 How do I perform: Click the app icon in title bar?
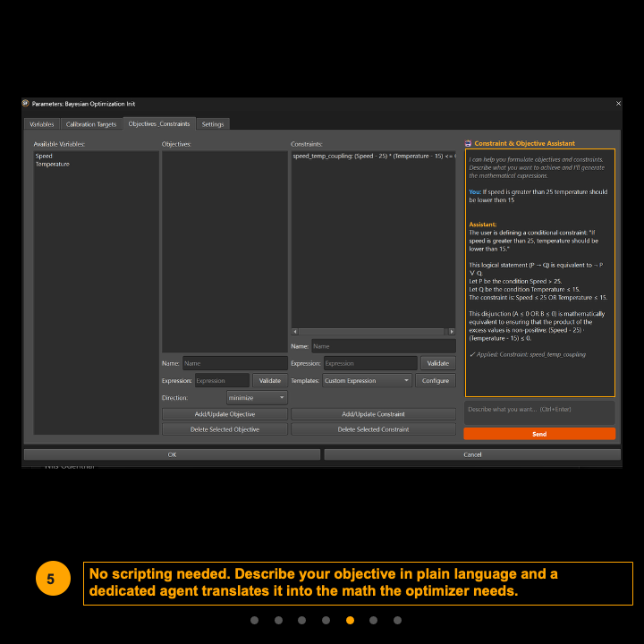click(x=26, y=104)
